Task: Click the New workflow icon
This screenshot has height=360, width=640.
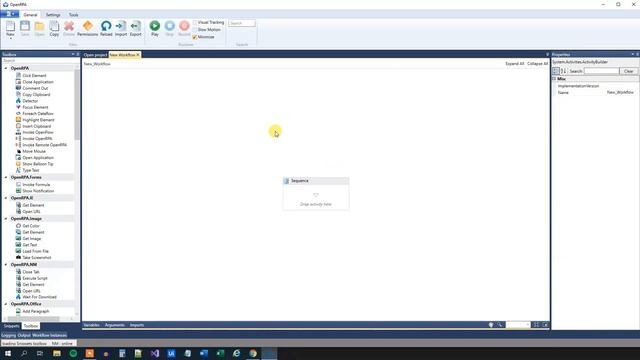Action: click(x=10, y=28)
